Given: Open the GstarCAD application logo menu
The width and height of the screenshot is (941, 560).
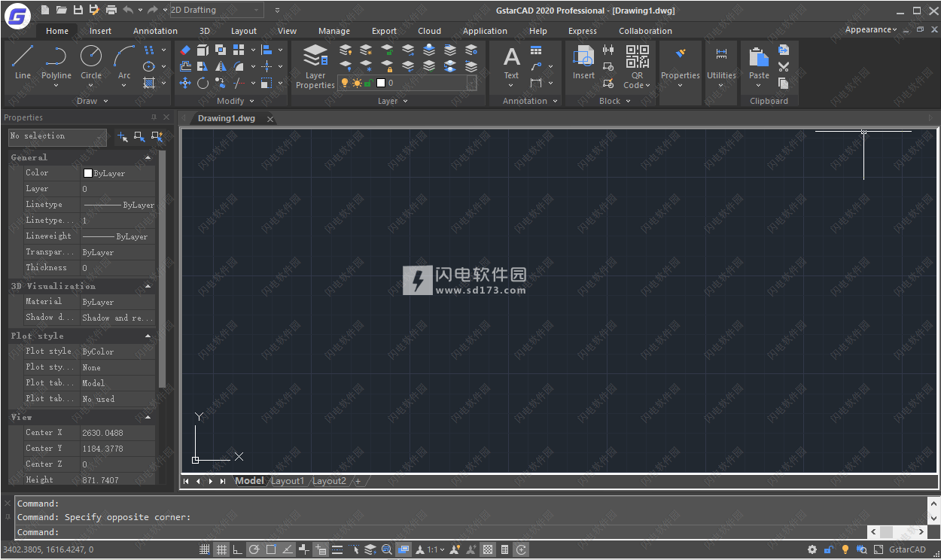Looking at the screenshot, I should pyautogui.click(x=16, y=16).
